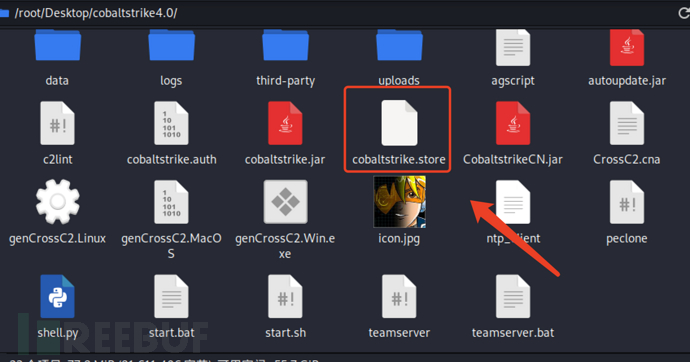Select the teamserver script icon
Image resolution: width=690 pixels, height=362 pixels.
[x=399, y=296]
